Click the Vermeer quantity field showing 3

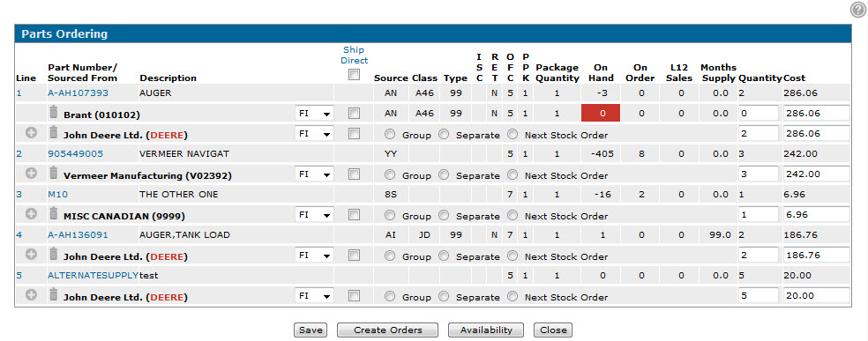coord(759,174)
